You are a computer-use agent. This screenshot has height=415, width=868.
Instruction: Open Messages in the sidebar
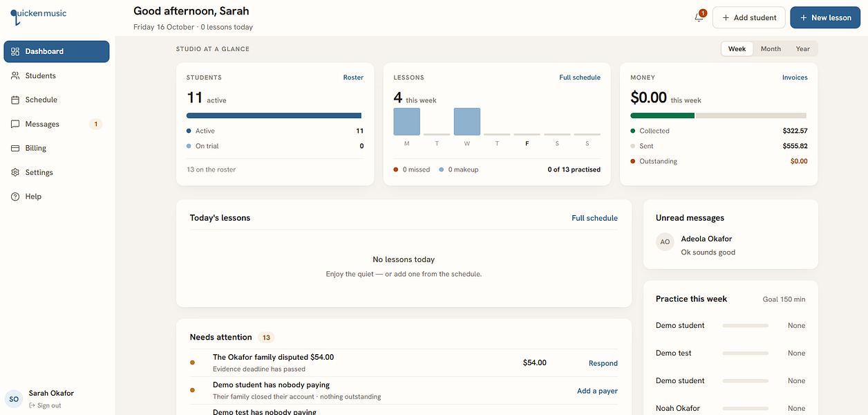pyautogui.click(x=57, y=124)
